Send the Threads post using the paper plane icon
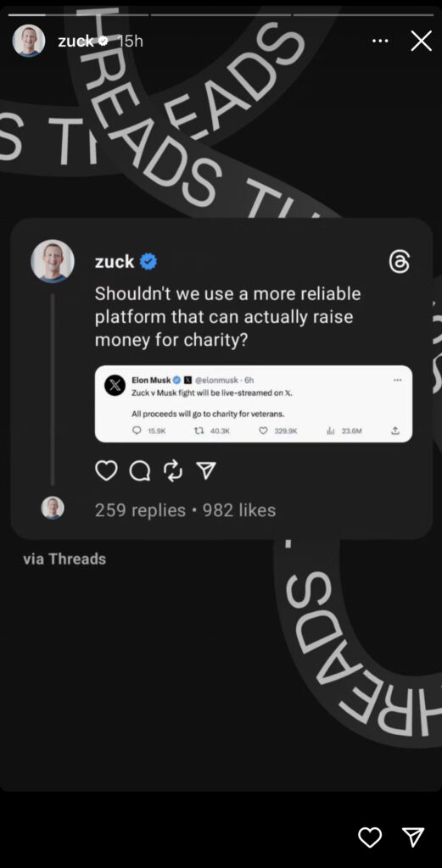Screen dimensions: 442x868 [x=206, y=471]
